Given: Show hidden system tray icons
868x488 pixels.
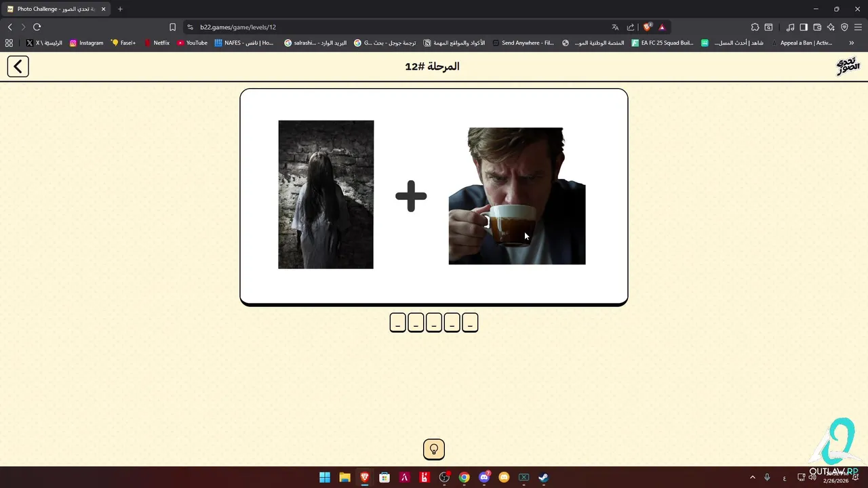Looking at the screenshot, I should [752, 477].
